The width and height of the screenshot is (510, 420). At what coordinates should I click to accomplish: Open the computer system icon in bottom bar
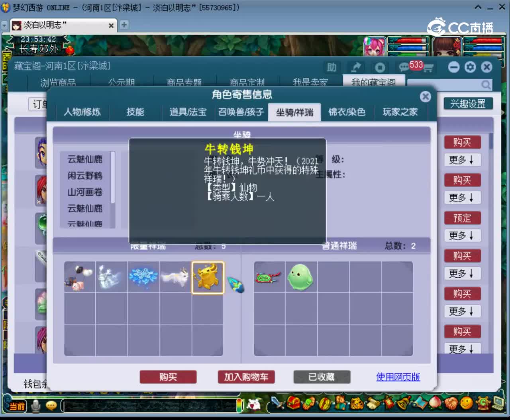click(498, 403)
